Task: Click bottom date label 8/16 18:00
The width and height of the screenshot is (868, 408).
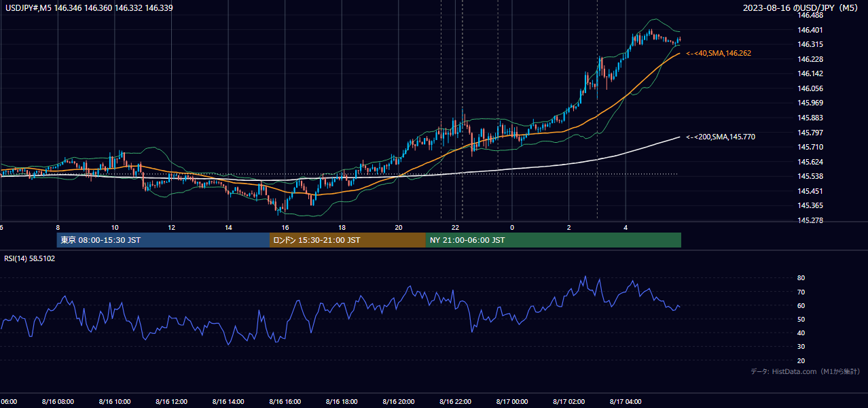Action: click(342, 402)
